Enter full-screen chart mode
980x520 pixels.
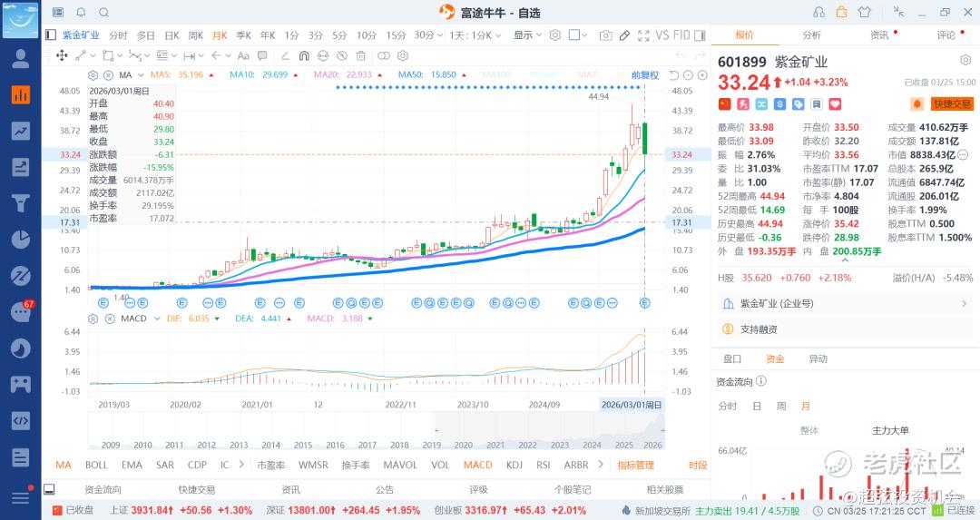(643, 35)
